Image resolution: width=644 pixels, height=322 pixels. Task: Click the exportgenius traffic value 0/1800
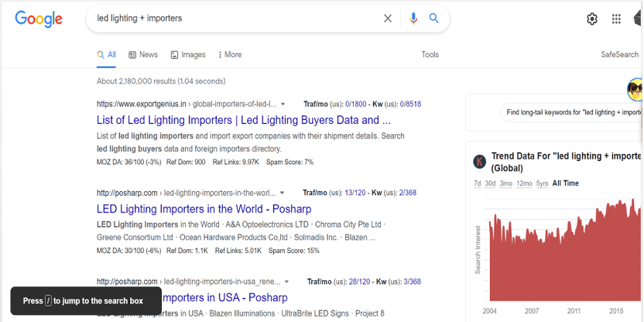pyautogui.click(x=355, y=104)
